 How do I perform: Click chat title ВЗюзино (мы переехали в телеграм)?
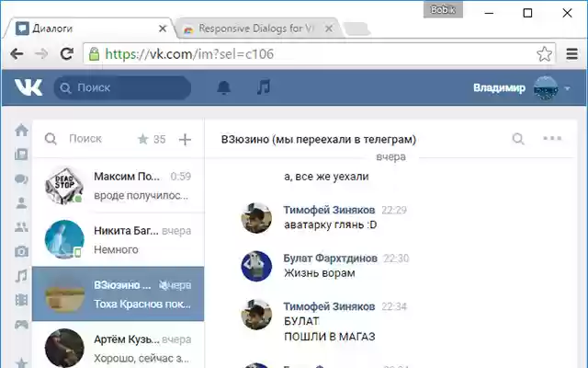click(x=319, y=139)
